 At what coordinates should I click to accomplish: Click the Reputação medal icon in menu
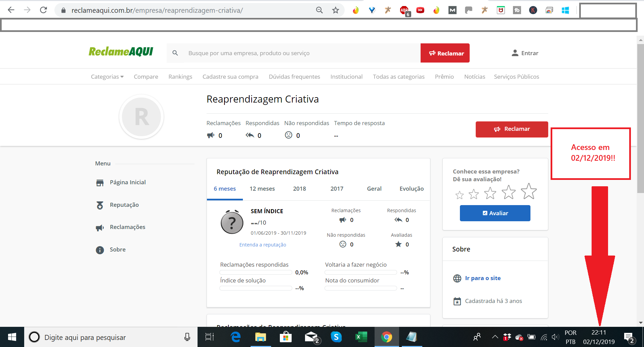pos(100,205)
